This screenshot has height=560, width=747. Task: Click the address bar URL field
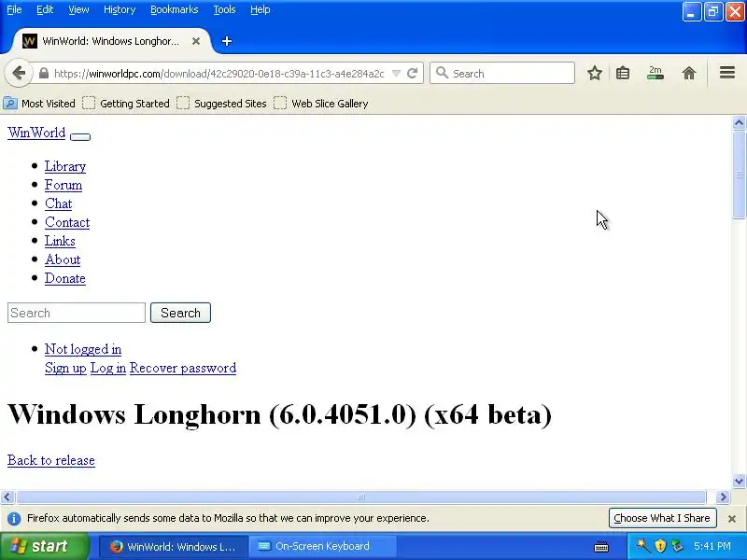click(x=219, y=74)
